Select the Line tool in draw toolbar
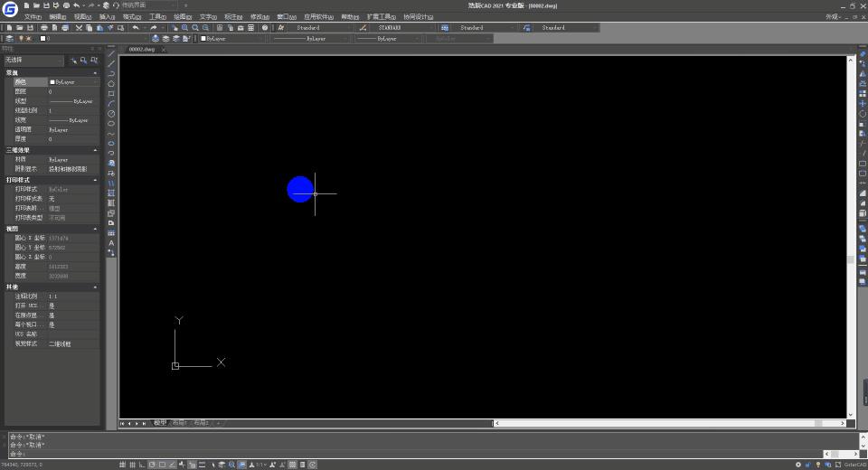The height and width of the screenshot is (470, 868). [x=111, y=53]
